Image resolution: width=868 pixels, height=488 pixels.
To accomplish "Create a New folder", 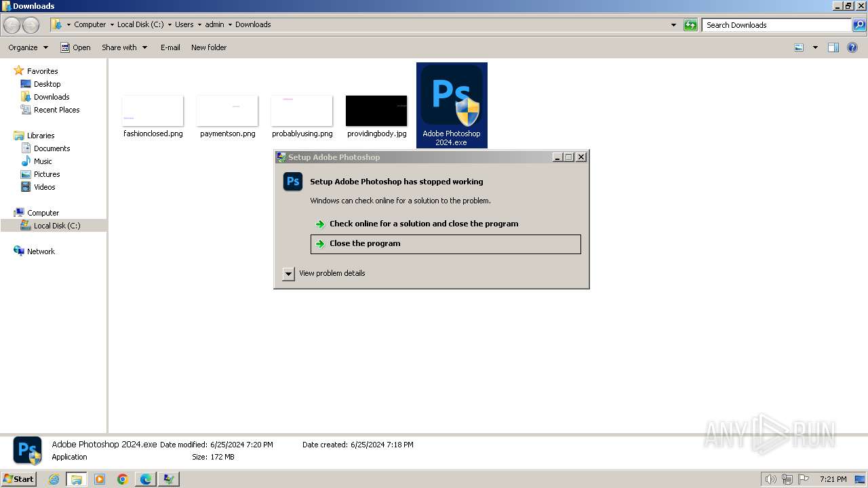I will point(209,47).
